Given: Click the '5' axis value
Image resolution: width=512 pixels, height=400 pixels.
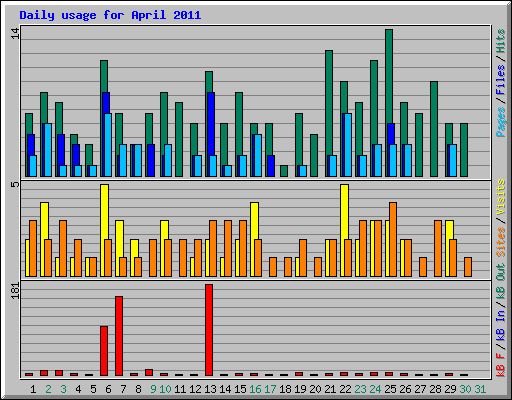Looking at the screenshot, I should (15, 184).
